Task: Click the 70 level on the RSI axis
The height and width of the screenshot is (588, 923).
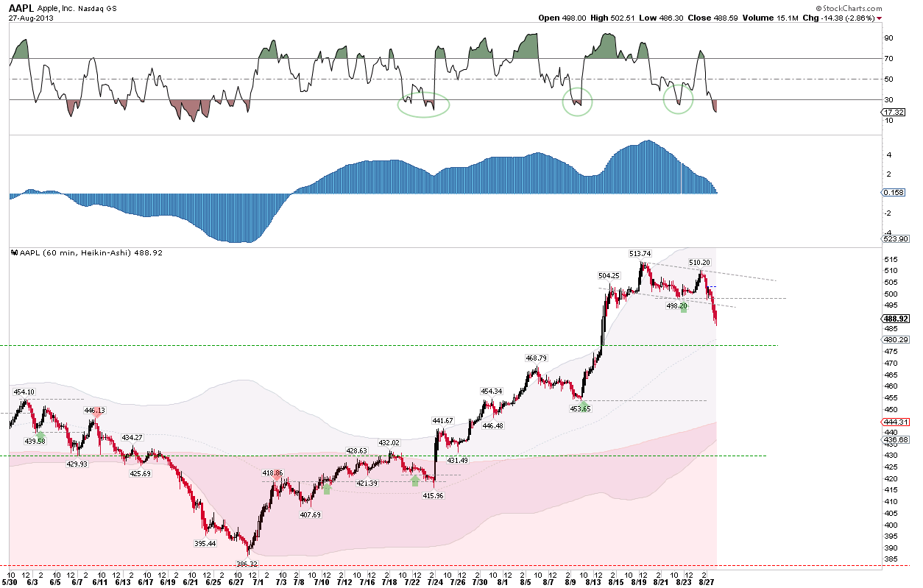Action: click(x=888, y=58)
